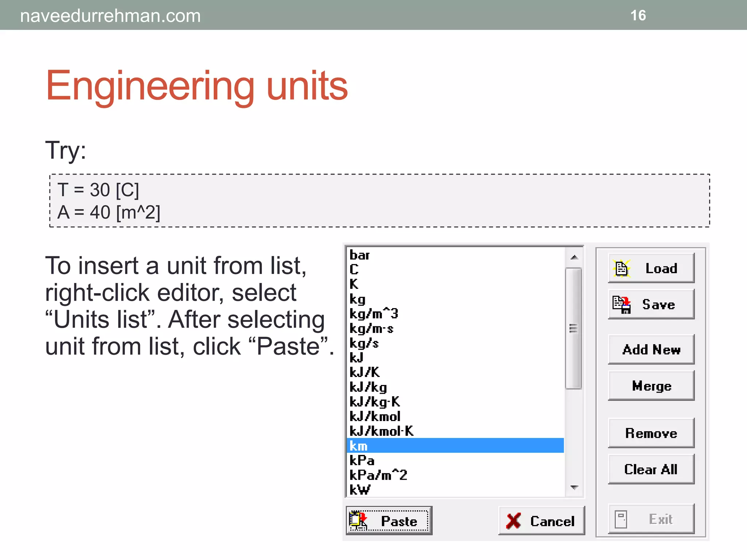747x560 pixels.
Task: Select 'kJ/kg-K' in the units list
Action: click(455, 402)
